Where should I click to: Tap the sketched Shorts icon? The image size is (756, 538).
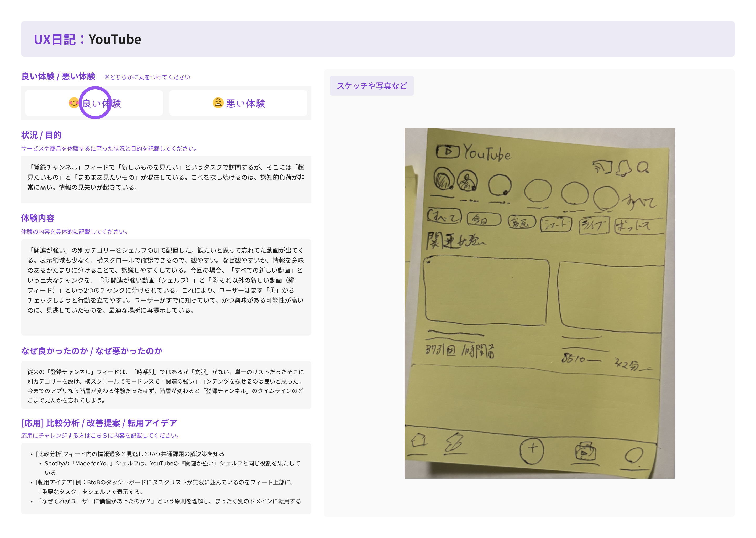[454, 443]
